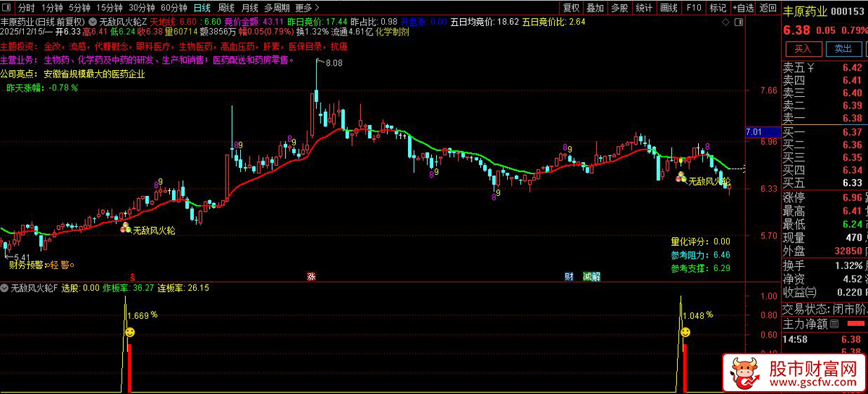Click the smiley icon near 1.669%
This screenshot has width=868, height=394.
coord(129,332)
